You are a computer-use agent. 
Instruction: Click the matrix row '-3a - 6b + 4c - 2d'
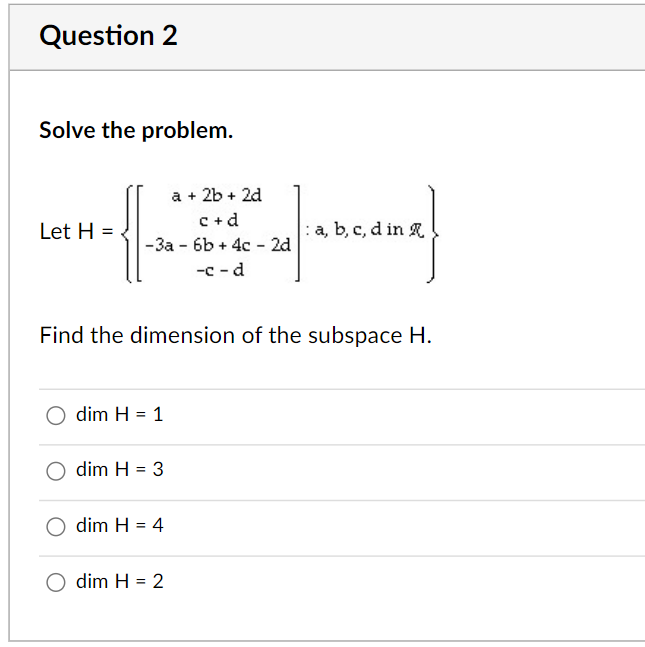tap(218, 244)
